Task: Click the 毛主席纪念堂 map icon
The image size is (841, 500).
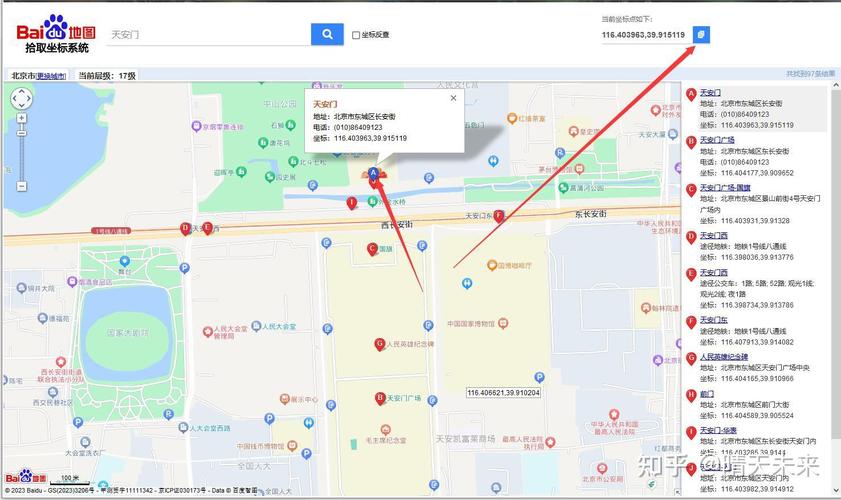Action: (385, 430)
